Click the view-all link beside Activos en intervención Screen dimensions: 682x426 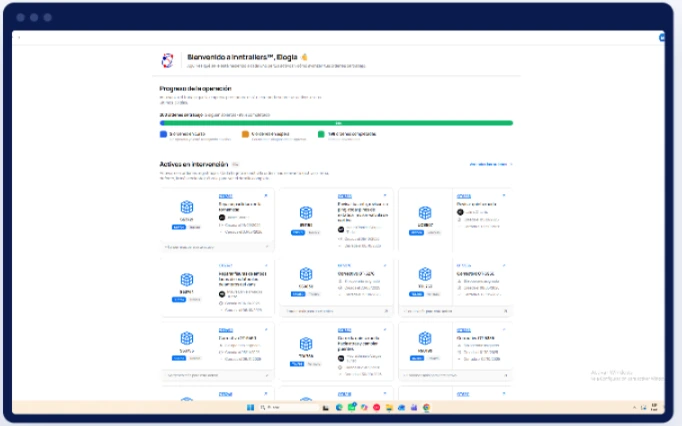[491, 164]
